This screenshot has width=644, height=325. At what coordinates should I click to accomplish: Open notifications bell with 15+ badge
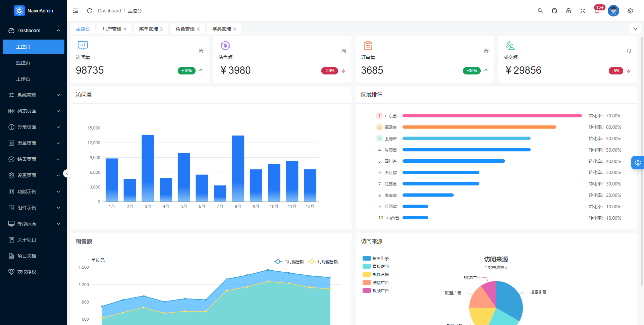597,11
